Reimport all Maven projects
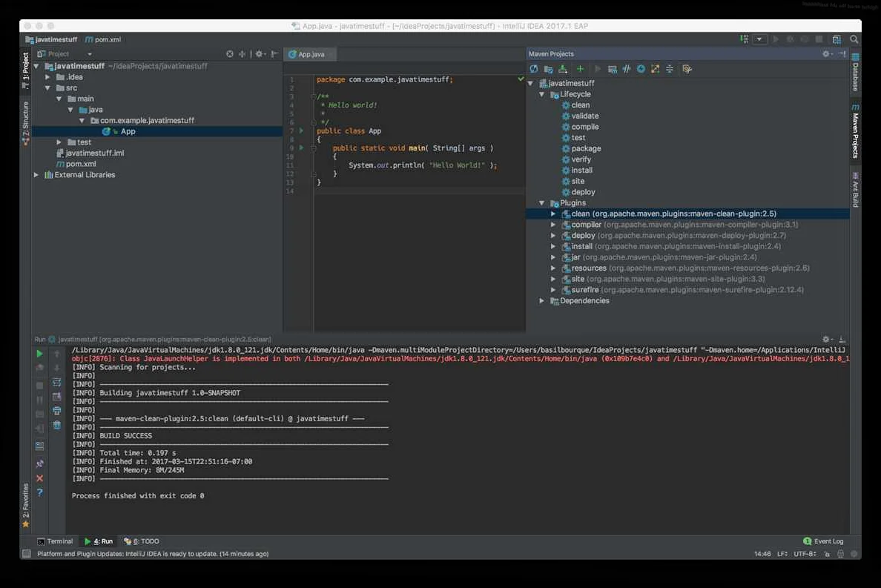881x588 pixels. click(533, 68)
